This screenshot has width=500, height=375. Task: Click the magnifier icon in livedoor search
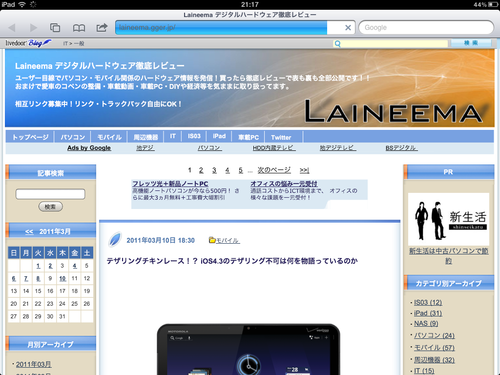pyautogui.click(x=337, y=44)
